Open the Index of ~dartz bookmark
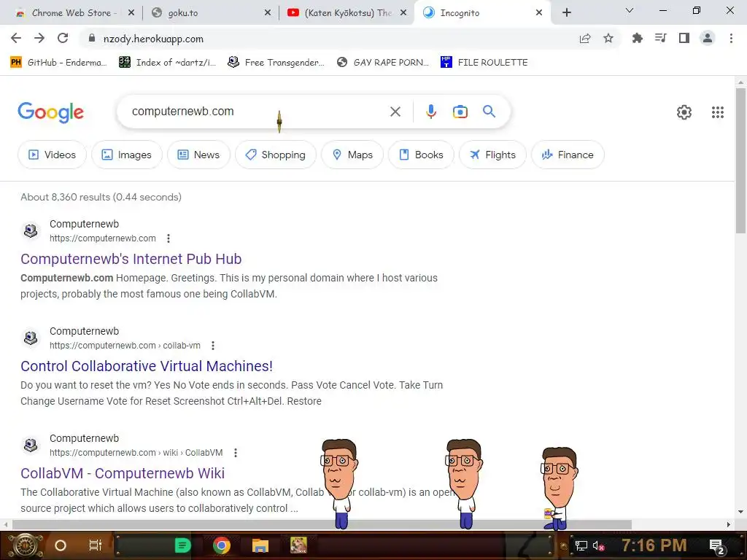The height and width of the screenshot is (560, 747). [x=167, y=63]
